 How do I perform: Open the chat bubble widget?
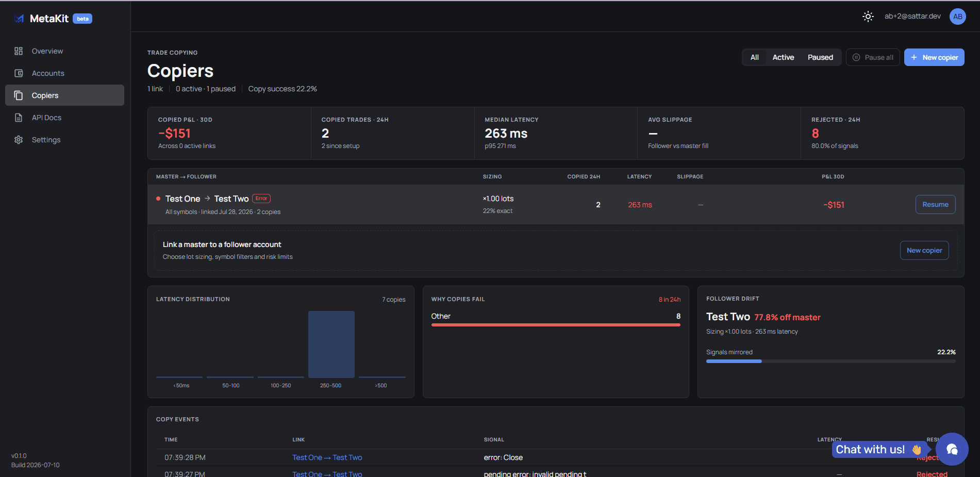pos(952,449)
